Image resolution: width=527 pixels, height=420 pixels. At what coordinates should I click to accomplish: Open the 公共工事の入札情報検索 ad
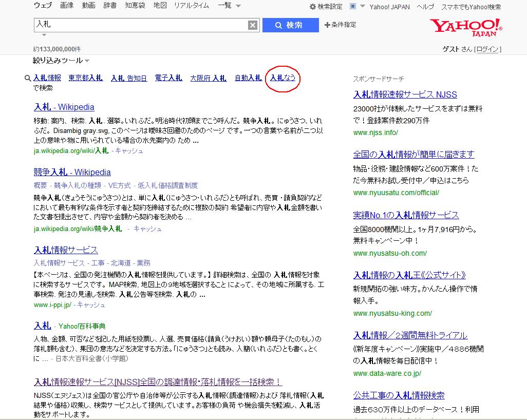pyautogui.click(x=399, y=395)
